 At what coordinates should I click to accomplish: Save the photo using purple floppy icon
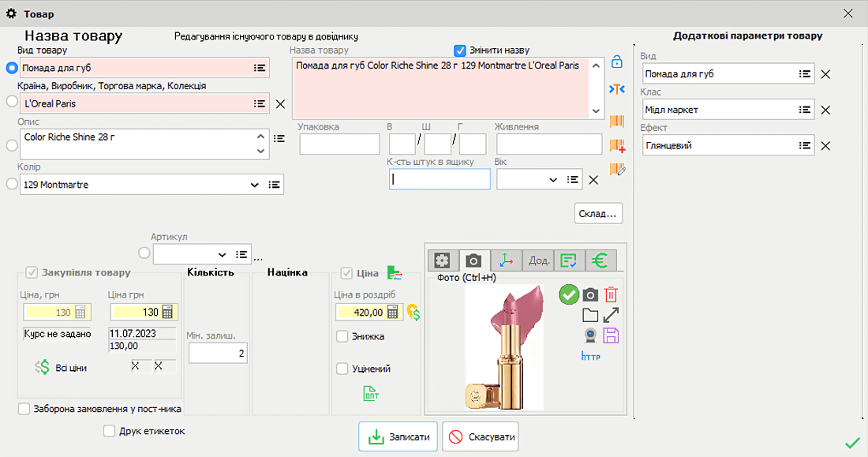pyautogui.click(x=611, y=335)
